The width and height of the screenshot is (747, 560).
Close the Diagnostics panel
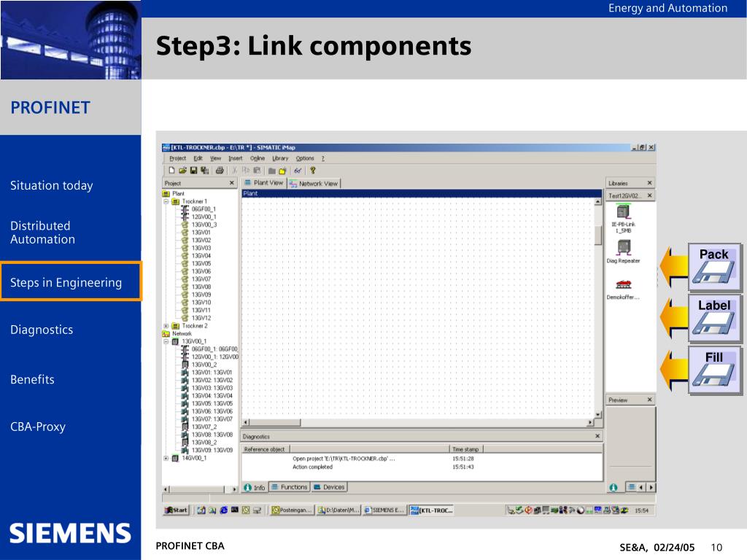(598, 436)
